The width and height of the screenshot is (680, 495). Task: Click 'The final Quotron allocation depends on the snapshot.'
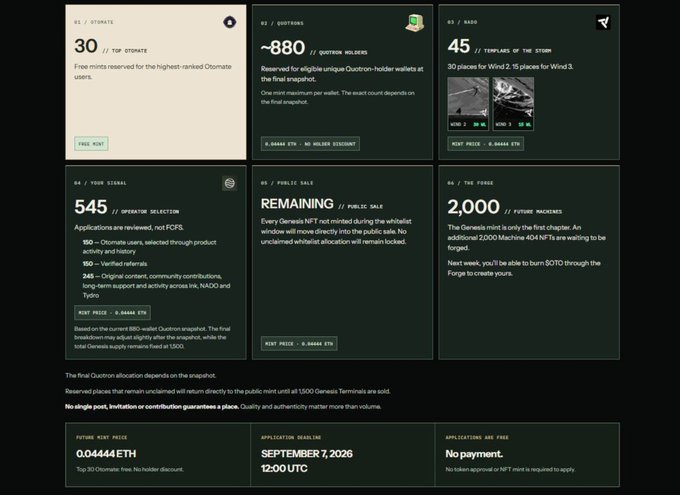point(141,376)
